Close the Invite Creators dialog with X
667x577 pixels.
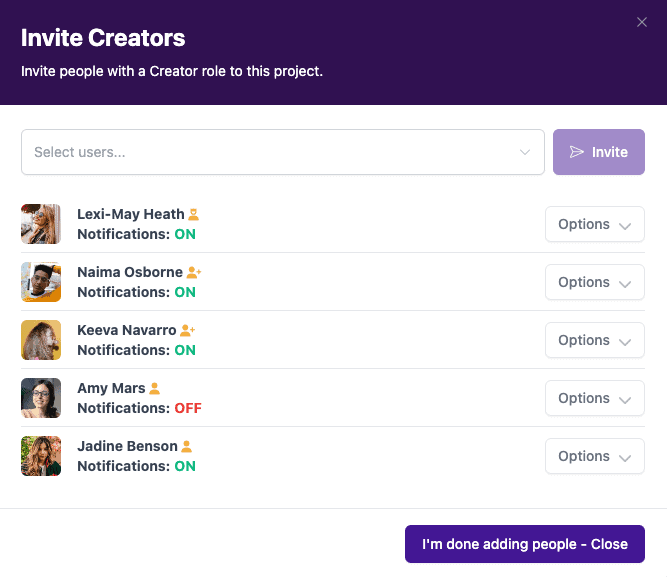tap(642, 22)
